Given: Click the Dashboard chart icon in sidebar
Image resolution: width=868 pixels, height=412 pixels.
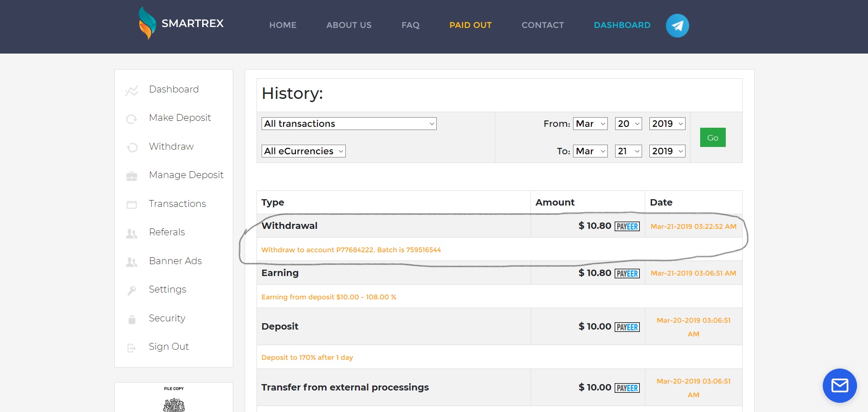Looking at the screenshot, I should 132,91.
